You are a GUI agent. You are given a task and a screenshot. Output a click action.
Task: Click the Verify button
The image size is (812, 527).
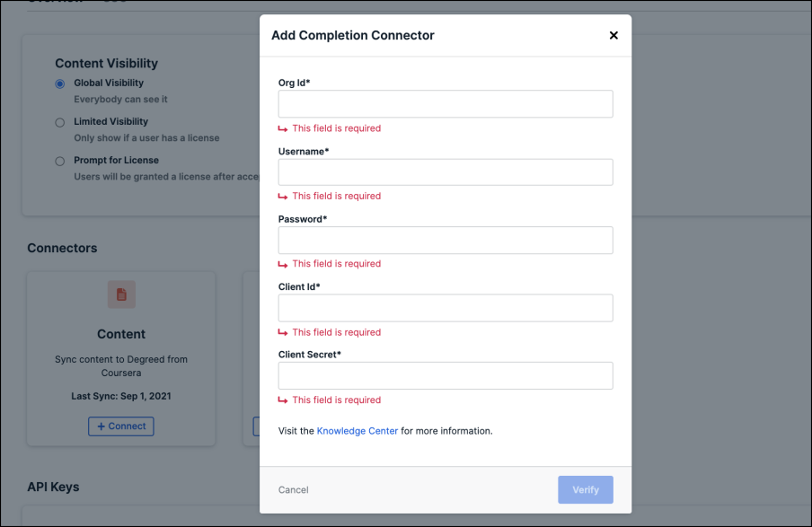586,489
